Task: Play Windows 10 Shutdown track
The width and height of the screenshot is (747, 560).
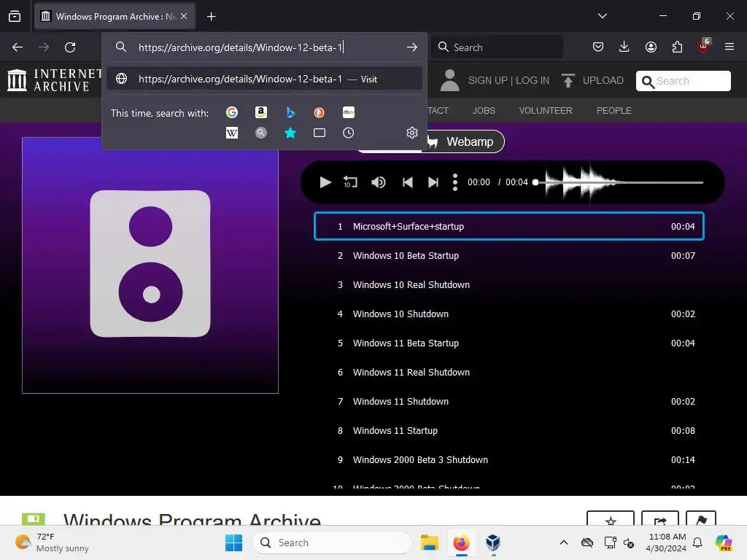Action: 508,314
